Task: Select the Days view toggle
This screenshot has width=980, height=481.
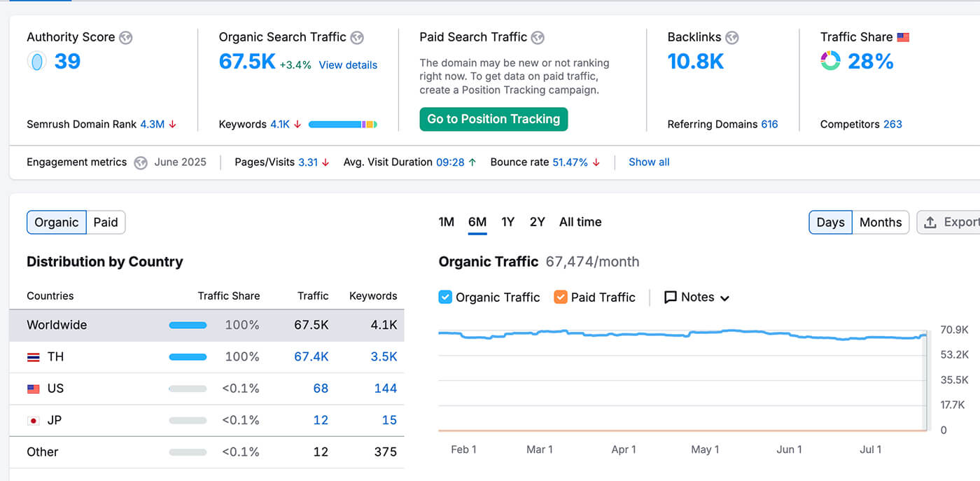Action: 831,223
